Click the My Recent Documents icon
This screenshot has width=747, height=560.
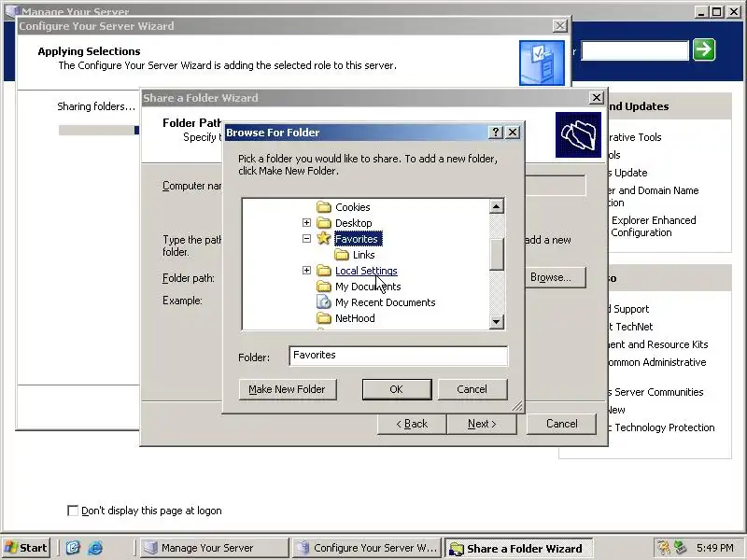click(324, 301)
